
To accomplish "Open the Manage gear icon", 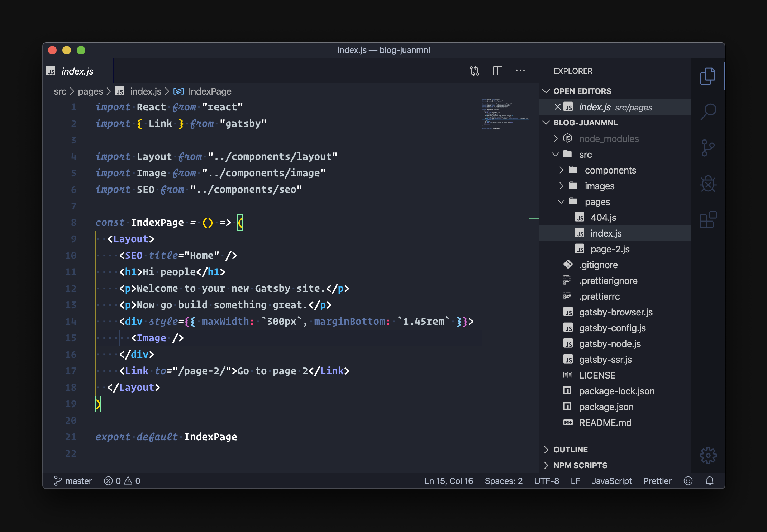I will coord(708,455).
